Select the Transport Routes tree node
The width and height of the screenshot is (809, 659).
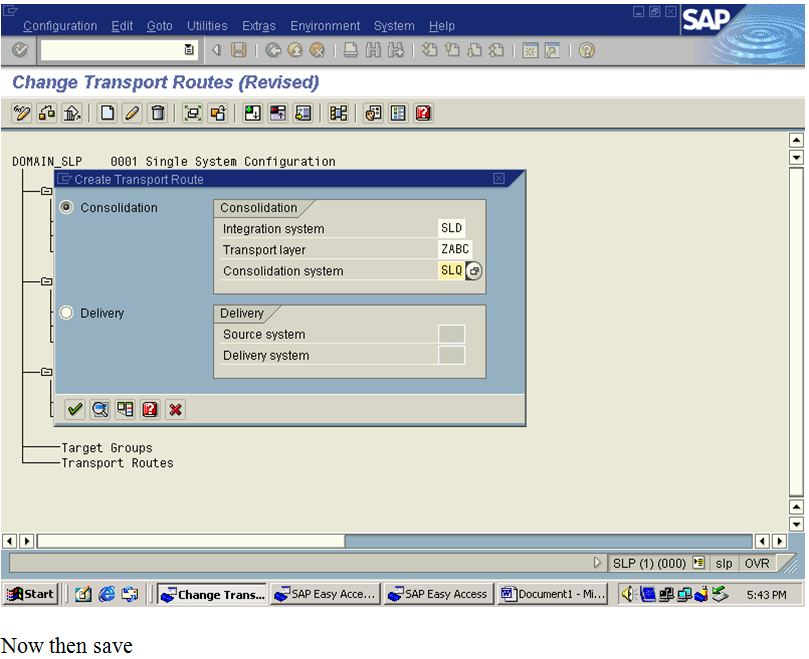point(118,463)
